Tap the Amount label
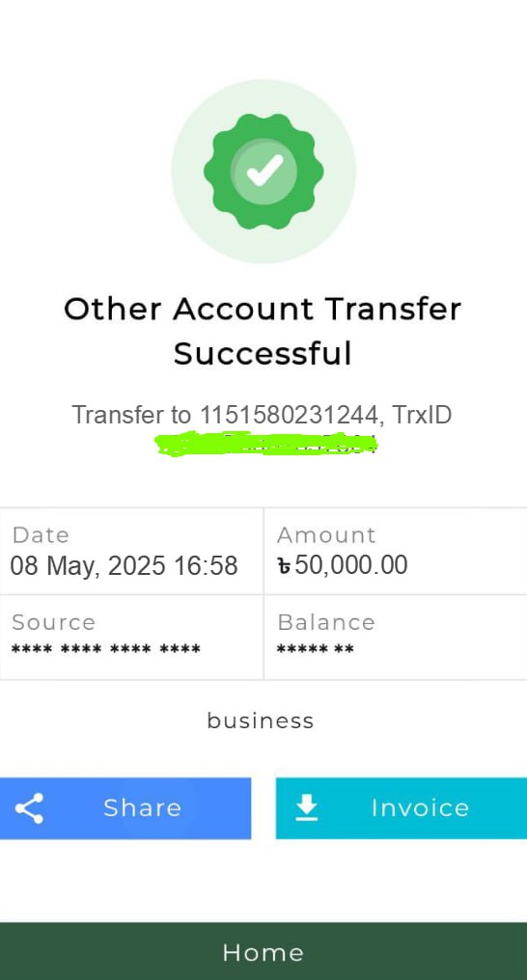527x980 pixels. tap(326, 535)
